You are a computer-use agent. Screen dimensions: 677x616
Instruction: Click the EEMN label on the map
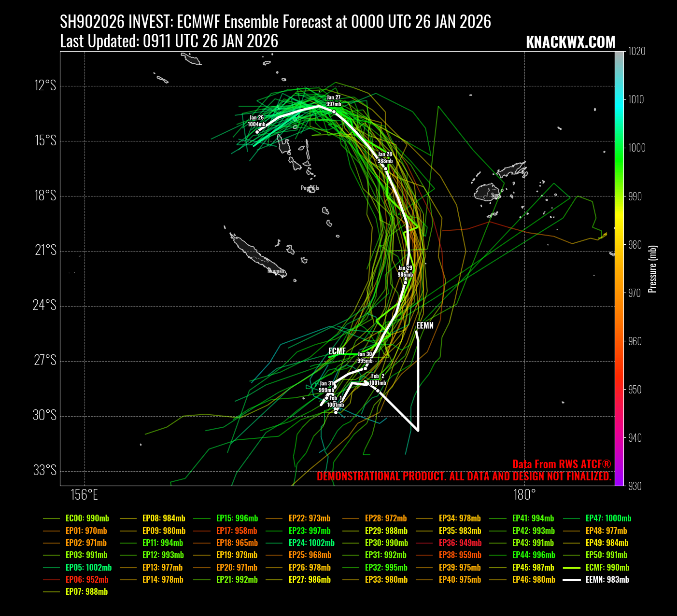[425, 326]
